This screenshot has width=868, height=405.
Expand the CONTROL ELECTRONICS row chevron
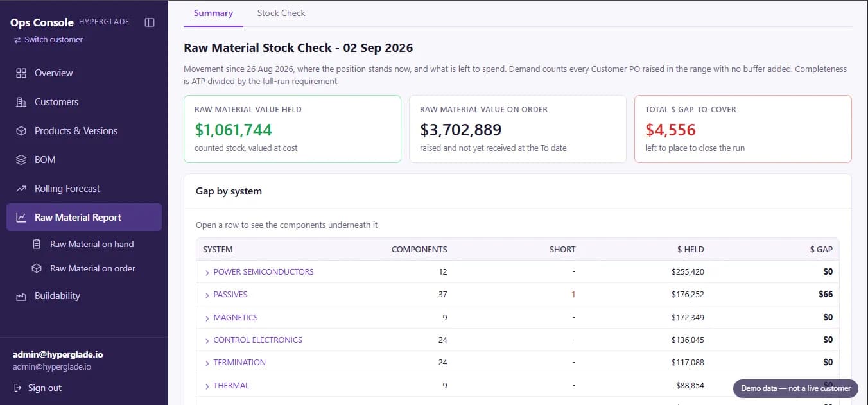click(x=207, y=341)
